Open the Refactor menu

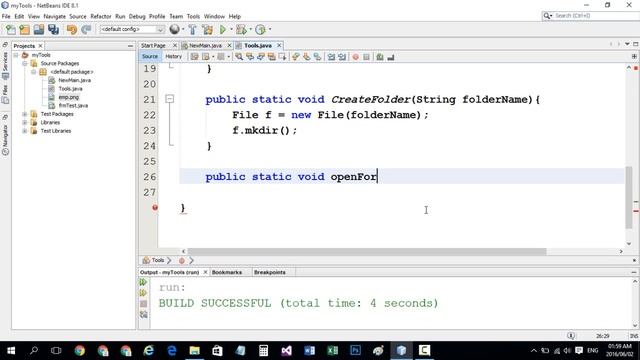click(x=100, y=16)
